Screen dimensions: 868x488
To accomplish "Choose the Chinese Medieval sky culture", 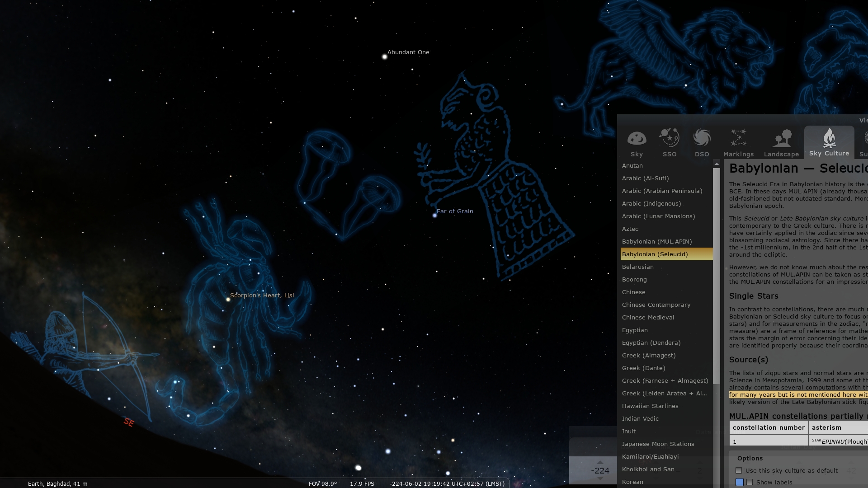I will coord(648,317).
